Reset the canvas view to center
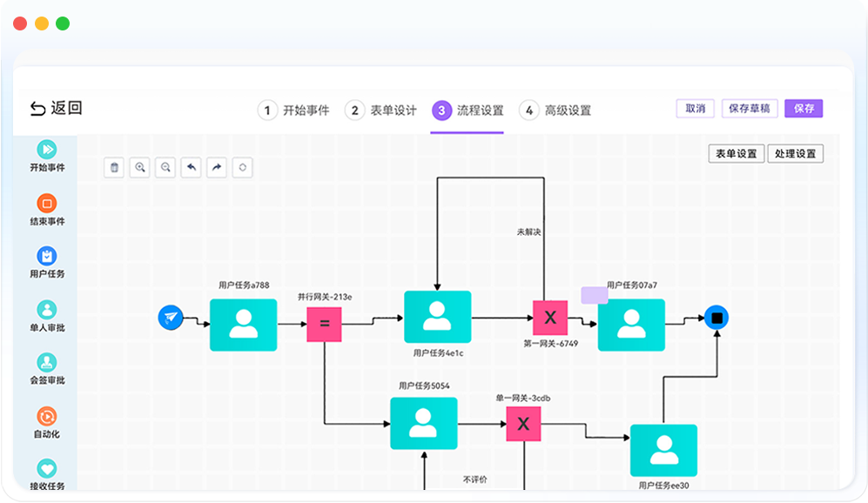 pos(243,167)
